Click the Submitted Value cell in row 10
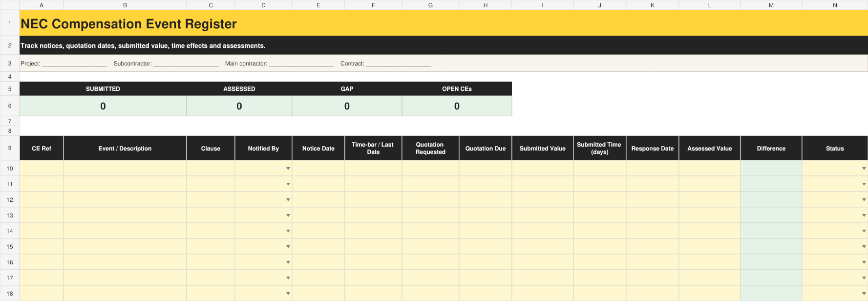 point(543,168)
